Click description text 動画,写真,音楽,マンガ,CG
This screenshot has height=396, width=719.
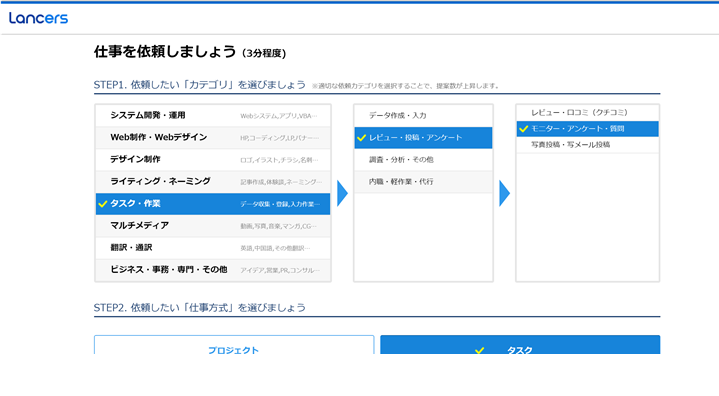click(x=278, y=226)
